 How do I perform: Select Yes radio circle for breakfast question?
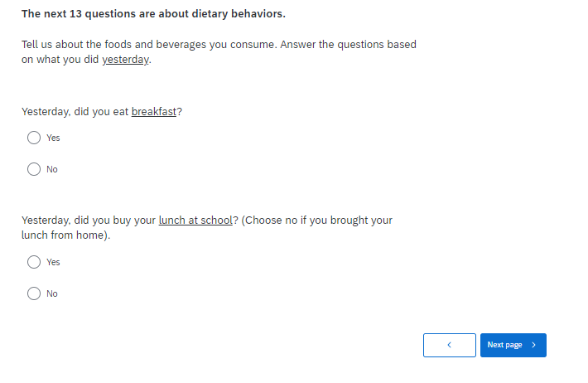[x=34, y=138]
